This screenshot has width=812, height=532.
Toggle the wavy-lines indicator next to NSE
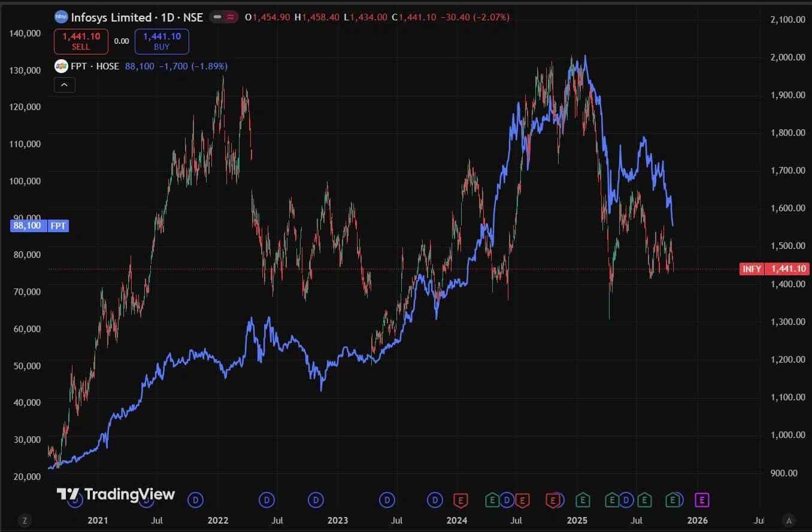coord(230,17)
